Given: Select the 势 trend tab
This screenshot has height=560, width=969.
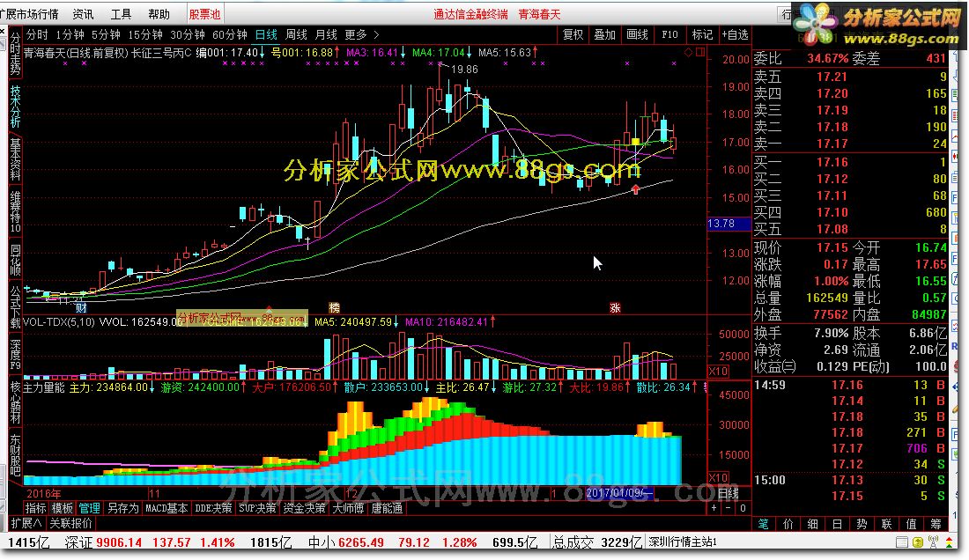Looking at the screenshot, I should (x=862, y=524).
